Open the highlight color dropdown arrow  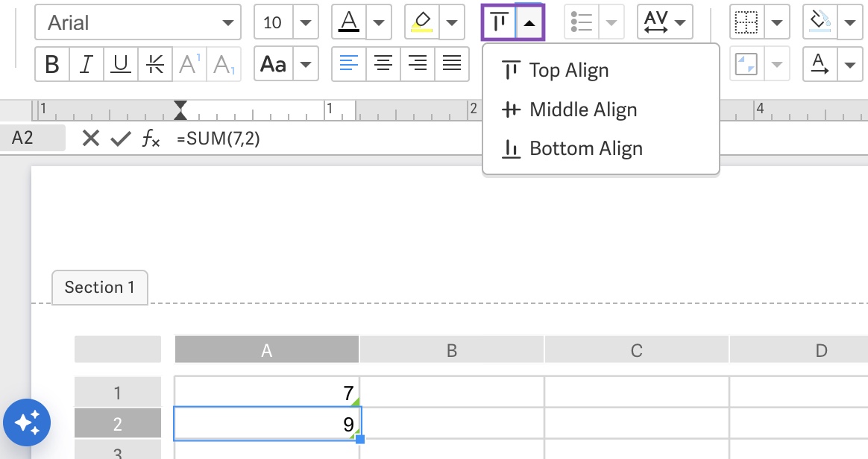click(452, 22)
